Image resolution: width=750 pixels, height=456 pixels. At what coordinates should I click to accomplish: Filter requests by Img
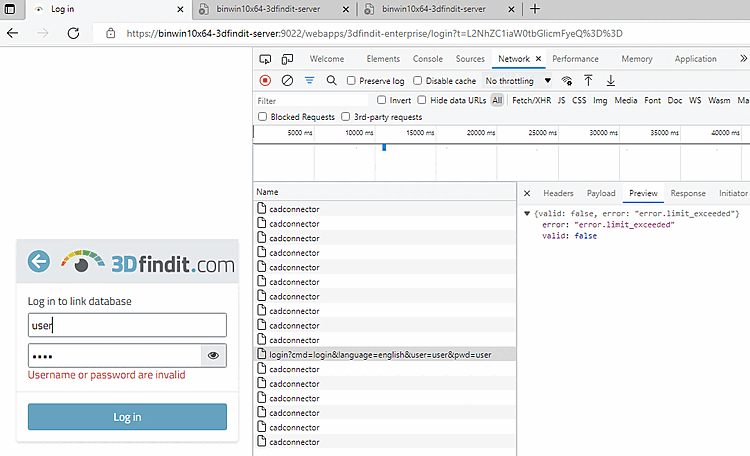pyautogui.click(x=600, y=100)
